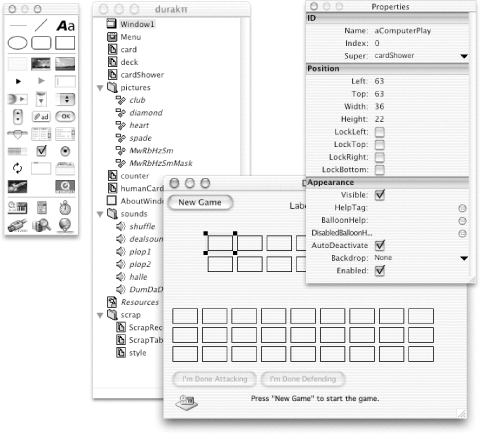Select the Resources item in project
This screenshot has height=435, width=481.
[x=140, y=303]
